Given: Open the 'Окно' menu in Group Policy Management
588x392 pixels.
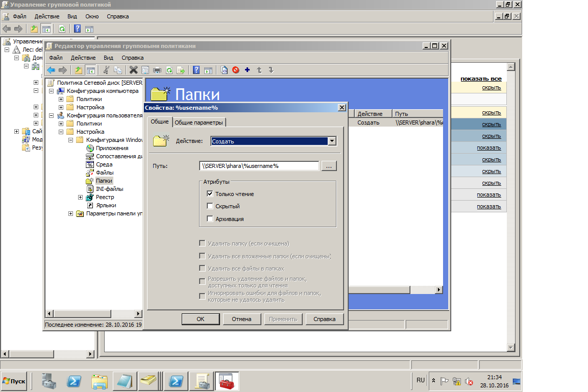Looking at the screenshot, I should click(x=92, y=16).
